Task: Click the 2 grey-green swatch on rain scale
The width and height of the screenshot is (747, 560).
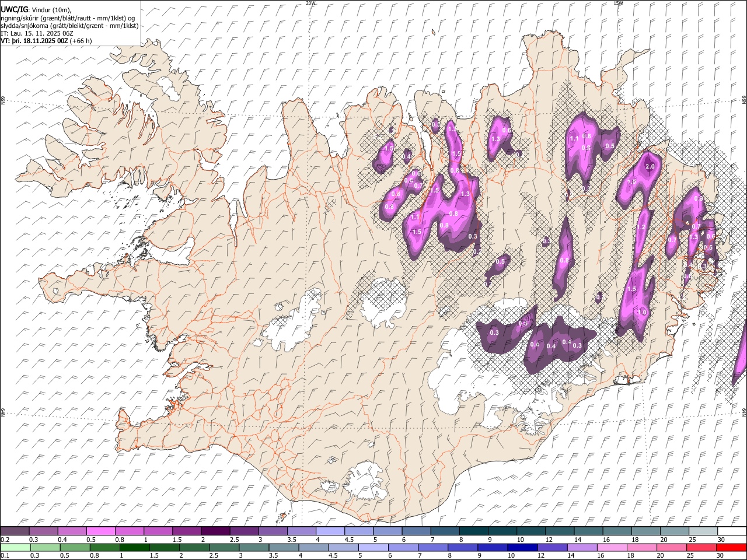Action: click(194, 547)
